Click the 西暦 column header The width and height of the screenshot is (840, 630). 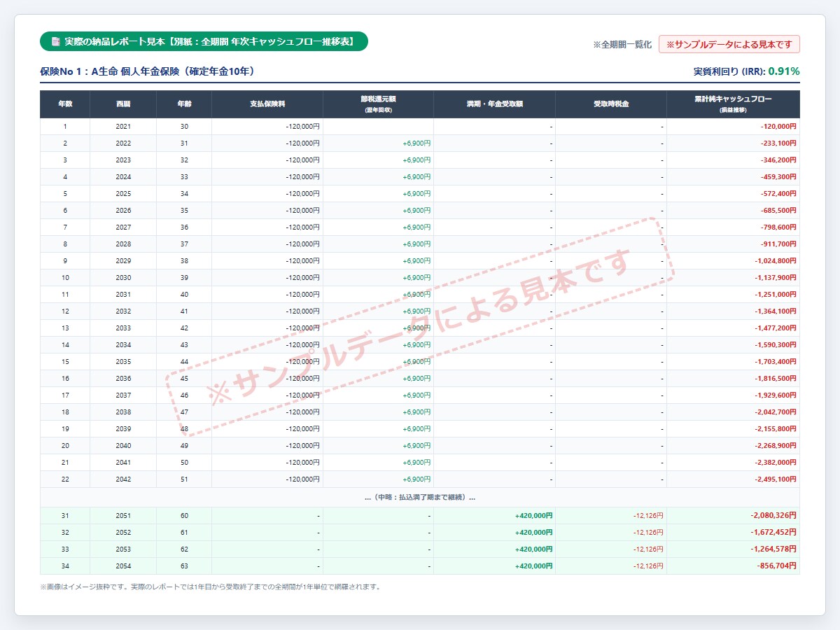coord(123,104)
